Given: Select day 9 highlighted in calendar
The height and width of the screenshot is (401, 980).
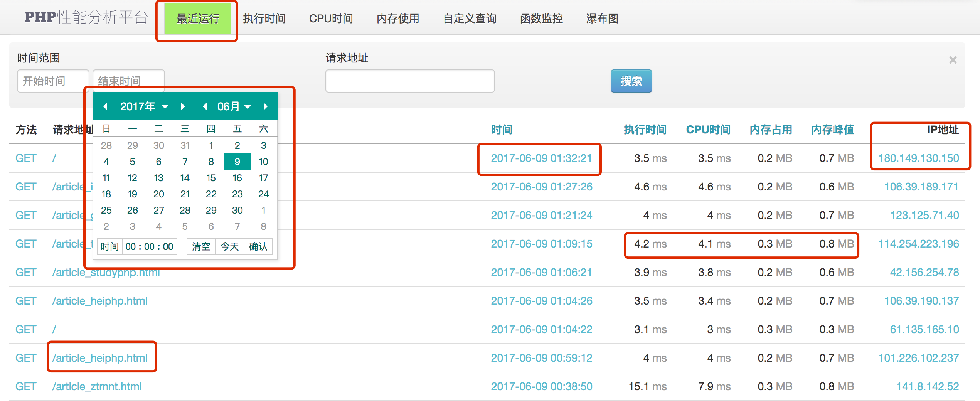Looking at the screenshot, I should coord(237,162).
